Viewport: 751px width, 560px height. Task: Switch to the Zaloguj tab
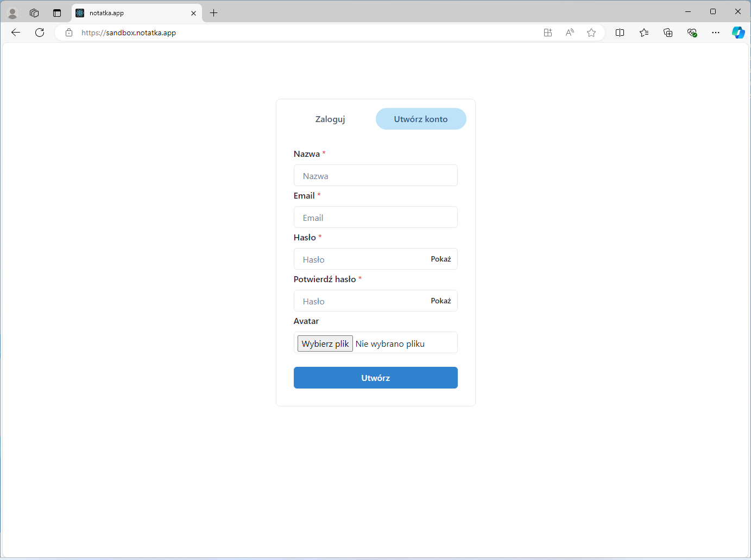[x=330, y=119]
